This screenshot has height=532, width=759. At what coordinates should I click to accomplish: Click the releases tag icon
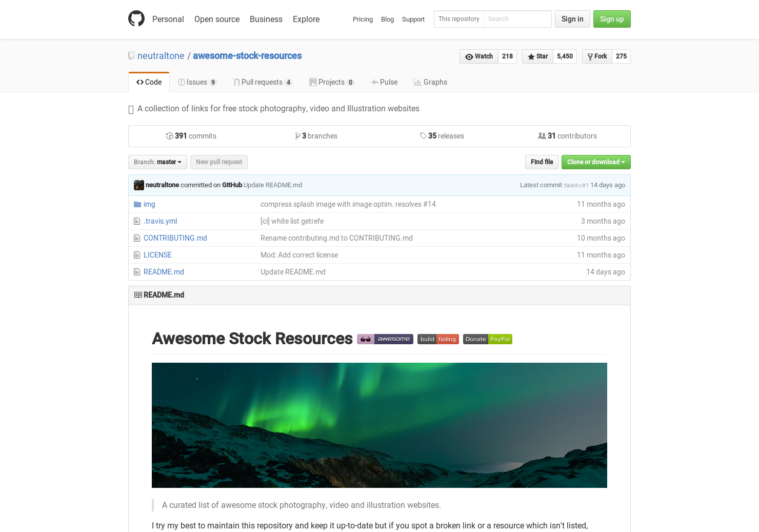point(424,135)
